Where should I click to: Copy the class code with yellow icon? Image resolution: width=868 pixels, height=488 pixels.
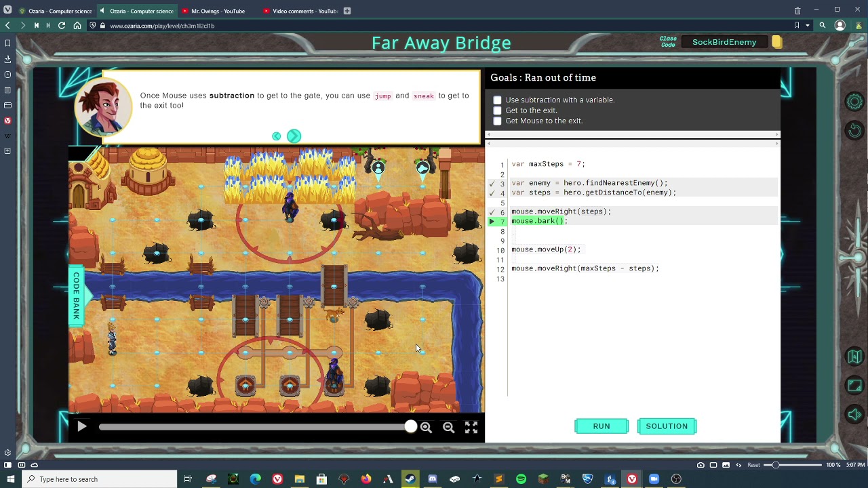(777, 42)
